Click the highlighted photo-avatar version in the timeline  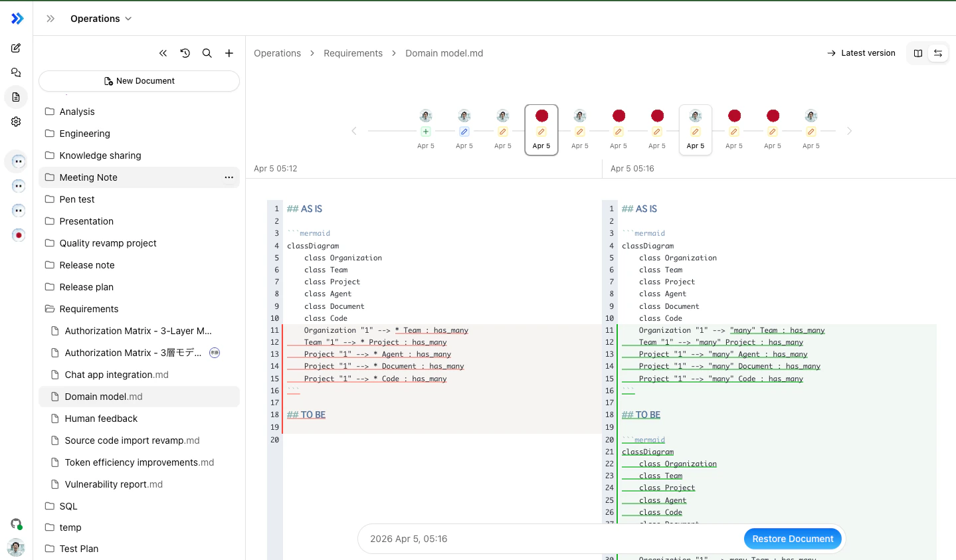696,130
